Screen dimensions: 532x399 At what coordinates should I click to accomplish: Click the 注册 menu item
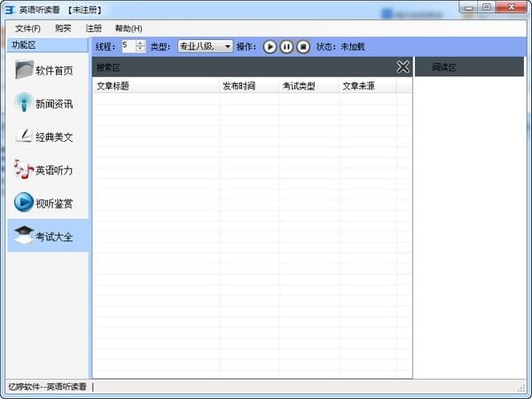(x=94, y=28)
